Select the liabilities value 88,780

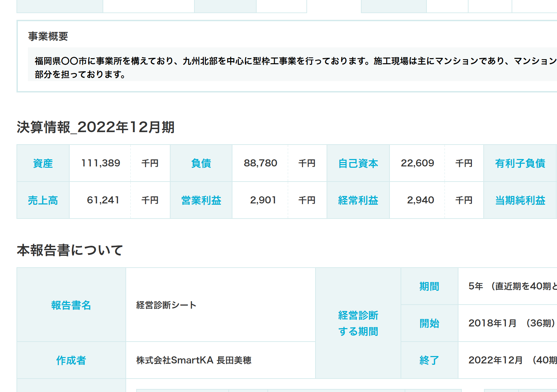pyautogui.click(x=260, y=163)
